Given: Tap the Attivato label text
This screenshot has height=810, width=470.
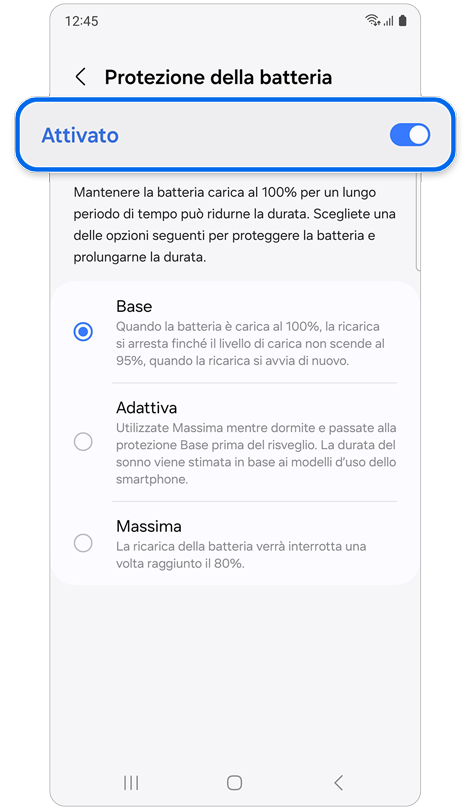Looking at the screenshot, I should 80,135.
